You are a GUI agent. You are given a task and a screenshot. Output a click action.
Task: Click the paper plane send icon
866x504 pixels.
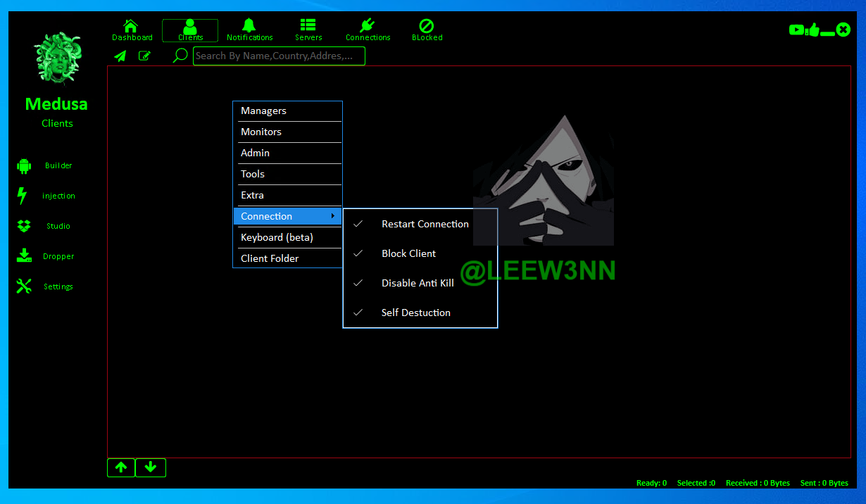[120, 56]
